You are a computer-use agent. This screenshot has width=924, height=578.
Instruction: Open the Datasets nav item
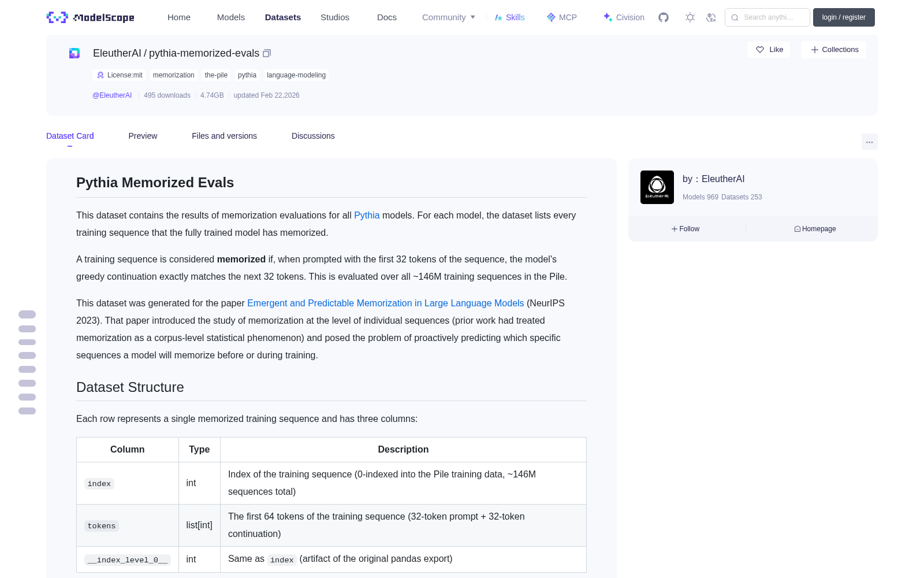tap(283, 17)
